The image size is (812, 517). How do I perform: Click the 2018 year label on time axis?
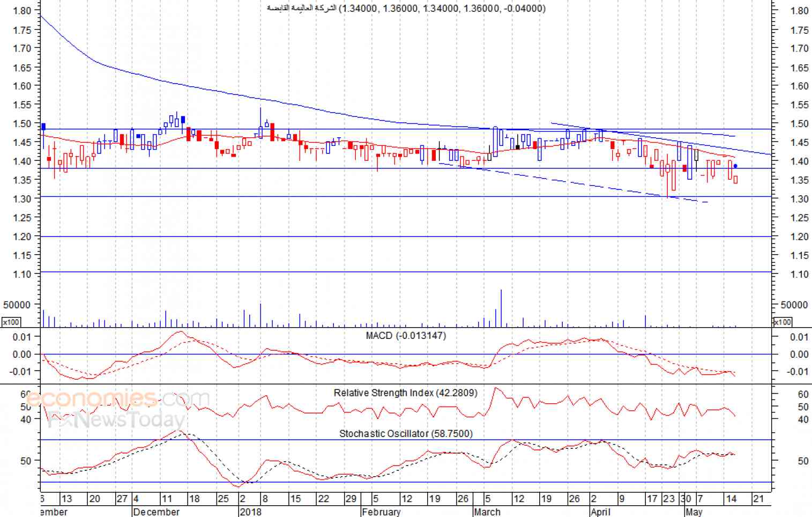point(251,512)
